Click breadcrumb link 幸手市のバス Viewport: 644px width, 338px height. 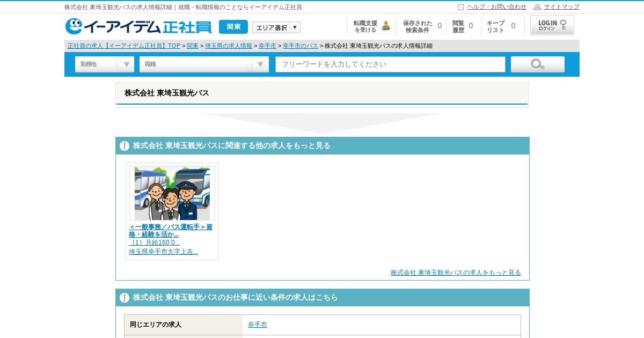pyautogui.click(x=301, y=46)
